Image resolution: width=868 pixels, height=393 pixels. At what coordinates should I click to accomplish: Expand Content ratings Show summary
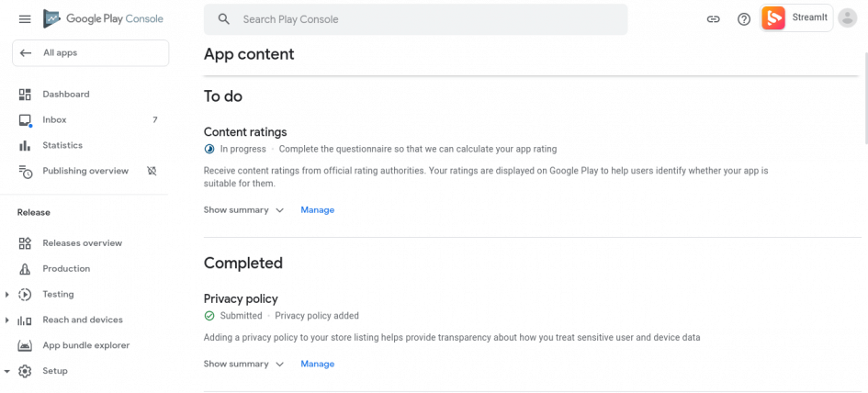(243, 210)
